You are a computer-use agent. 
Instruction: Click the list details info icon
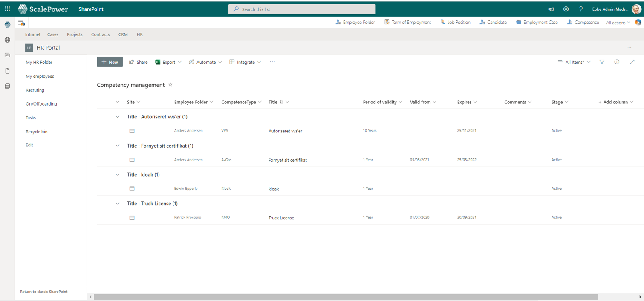point(617,62)
